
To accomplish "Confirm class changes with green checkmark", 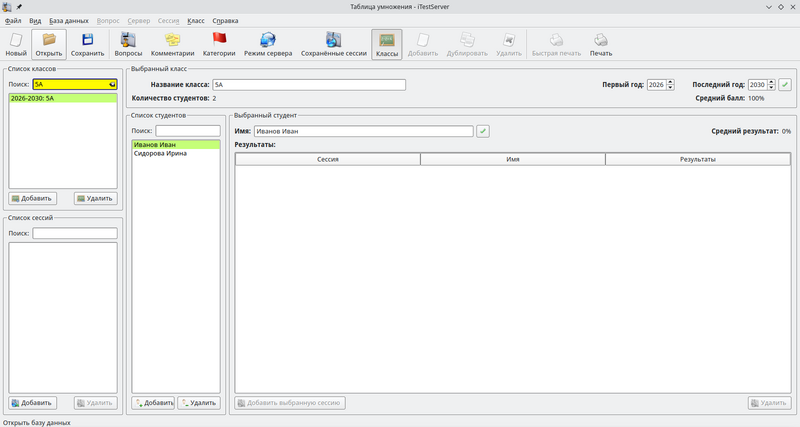I will point(785,85).
